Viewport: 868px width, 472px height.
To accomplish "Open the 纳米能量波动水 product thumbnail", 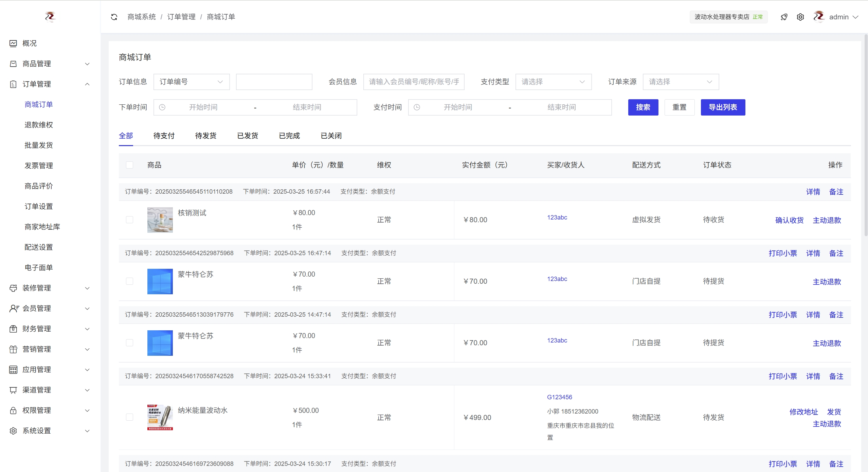I will (160, 417).
